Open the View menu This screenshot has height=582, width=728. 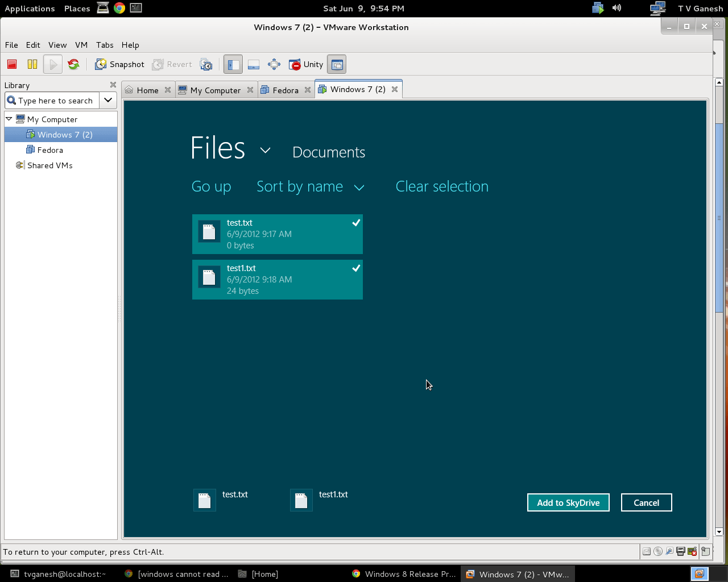(x=57, y=45)
